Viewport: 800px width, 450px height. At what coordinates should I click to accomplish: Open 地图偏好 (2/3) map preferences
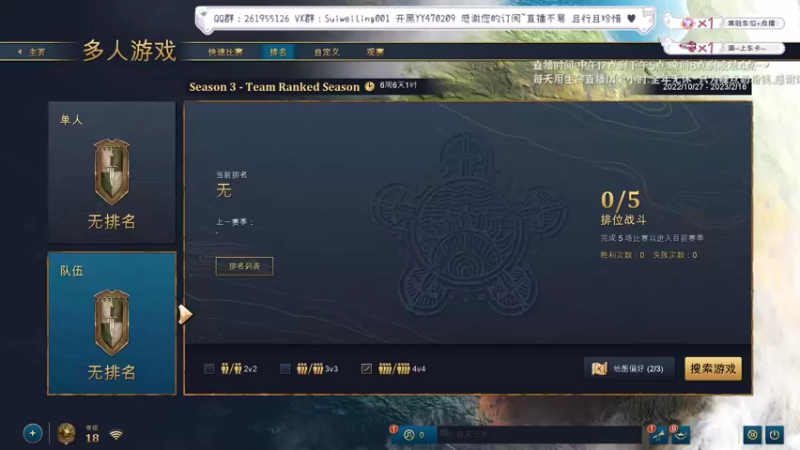pos(629,368)
